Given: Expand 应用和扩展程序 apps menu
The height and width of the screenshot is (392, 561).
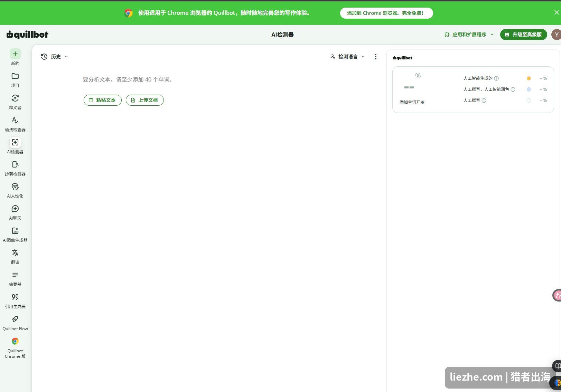Looking at the screenshot, I should pyautogui.click(x=469, y=35).
